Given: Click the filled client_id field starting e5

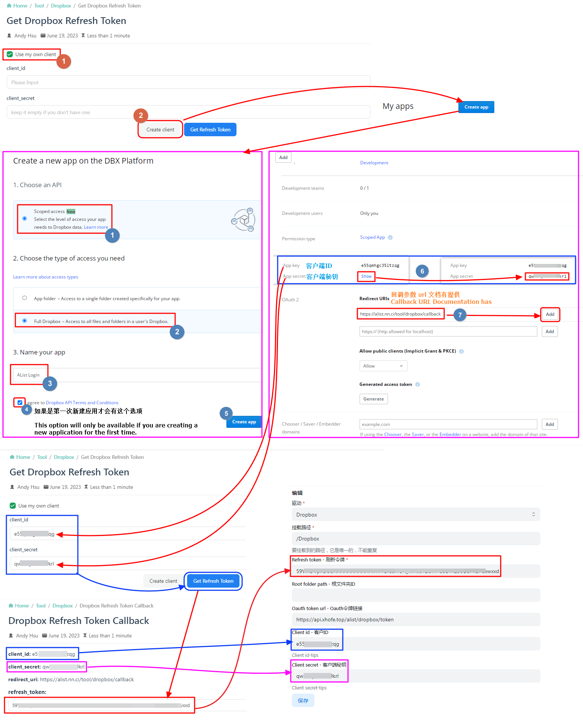Looking at the screenshot, I should point(127,534).
